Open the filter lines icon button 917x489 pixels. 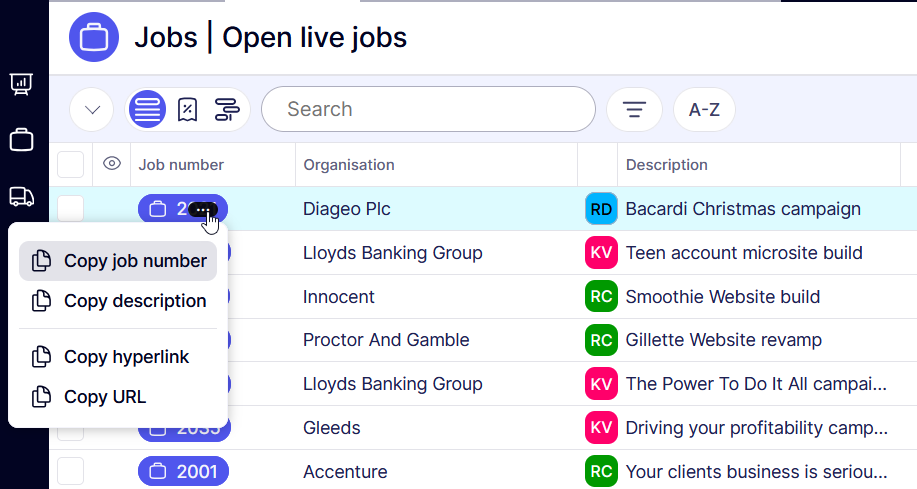pyautogui.click(x=634, y=109)
